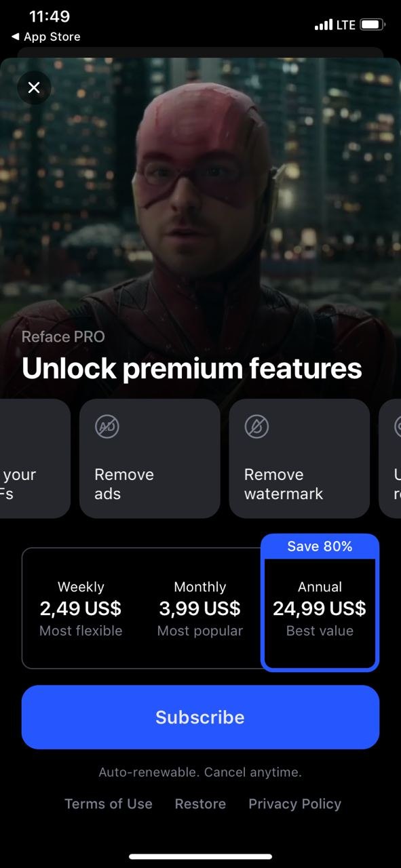Image resolution: width=401 pixels, height=868 pixels.
Task: Tap the remove watermark icon
Action: 256,427
